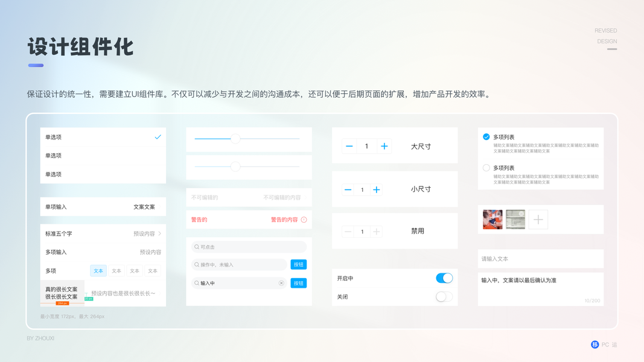The width and height of the screenshot is (644, 362).
Task: Click the 警告的 red label
Action: pyautogui.click(x=199, y=220)
